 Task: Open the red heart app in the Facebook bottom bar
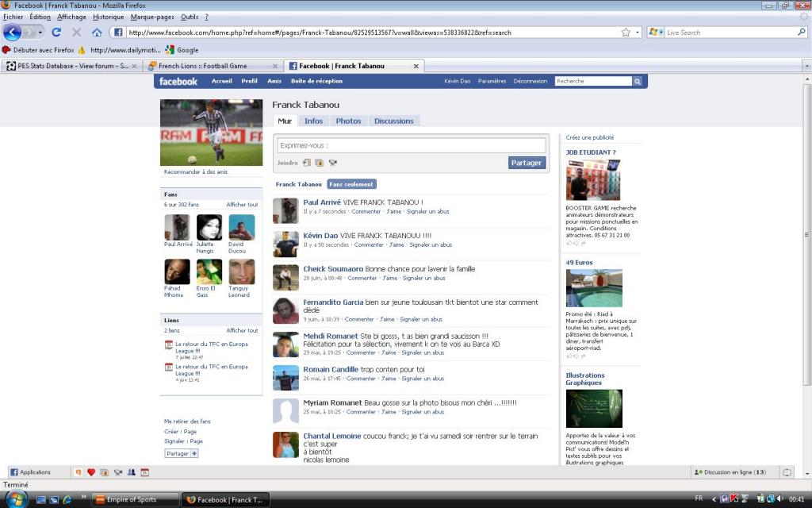click(91, 472)
